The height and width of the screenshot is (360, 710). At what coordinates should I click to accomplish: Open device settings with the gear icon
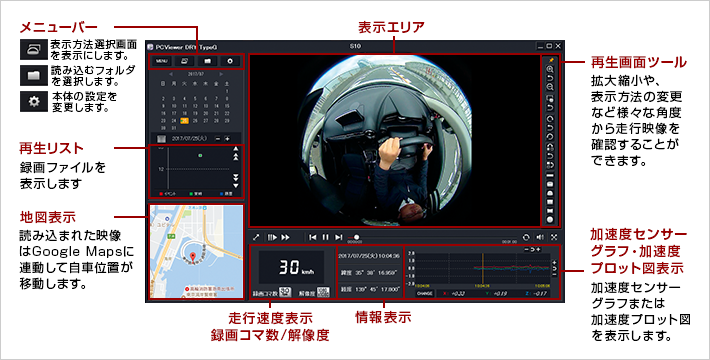coord(230,61)
